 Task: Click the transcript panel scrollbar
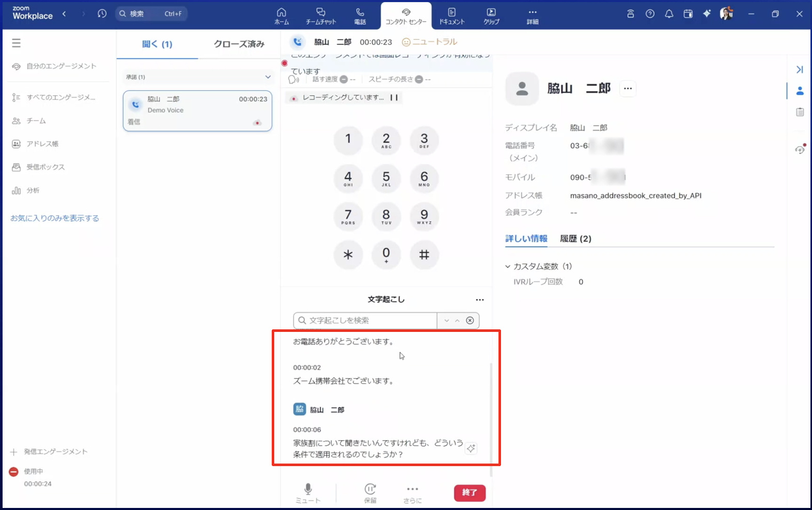point(491,420)
